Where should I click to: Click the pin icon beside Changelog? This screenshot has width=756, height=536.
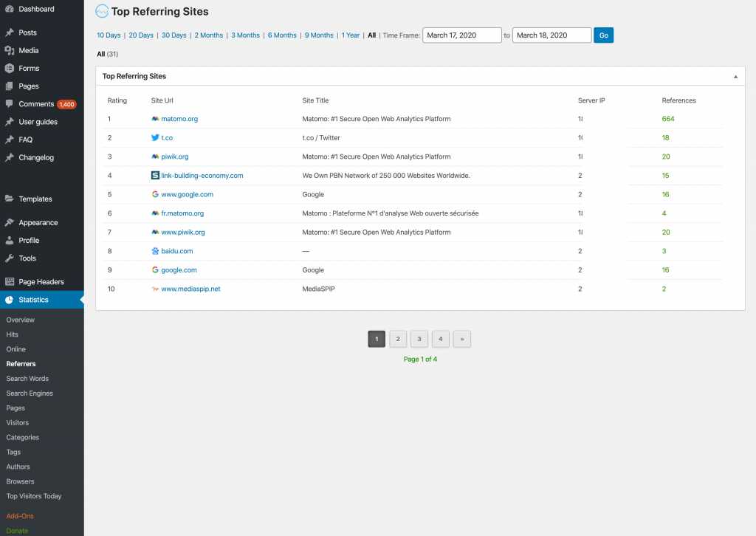click(9, 157)
